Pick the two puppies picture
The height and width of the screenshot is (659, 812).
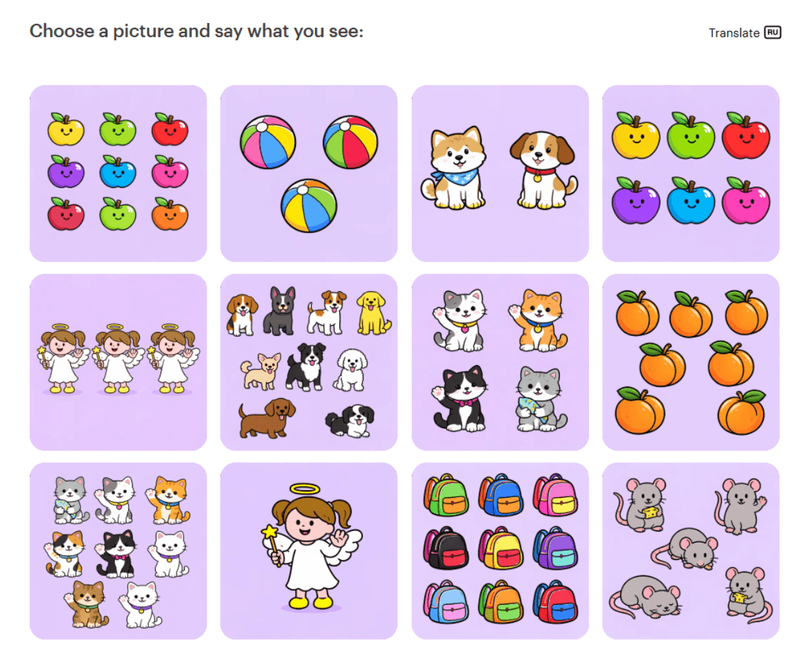coord(500,174)
